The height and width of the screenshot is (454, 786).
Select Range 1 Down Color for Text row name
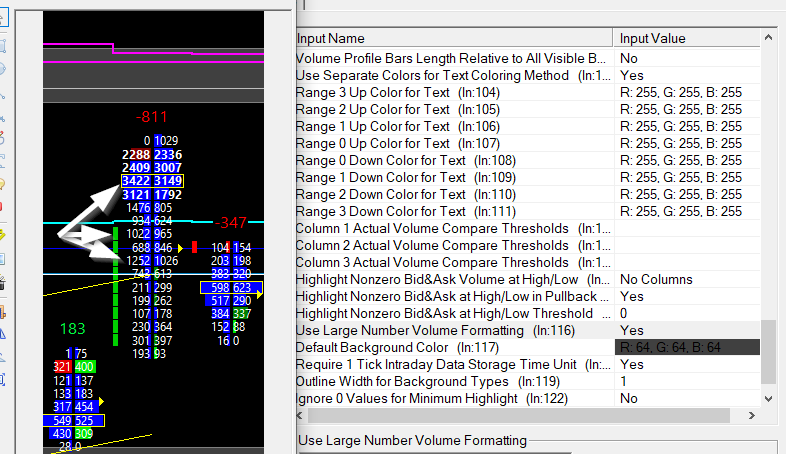455,177
